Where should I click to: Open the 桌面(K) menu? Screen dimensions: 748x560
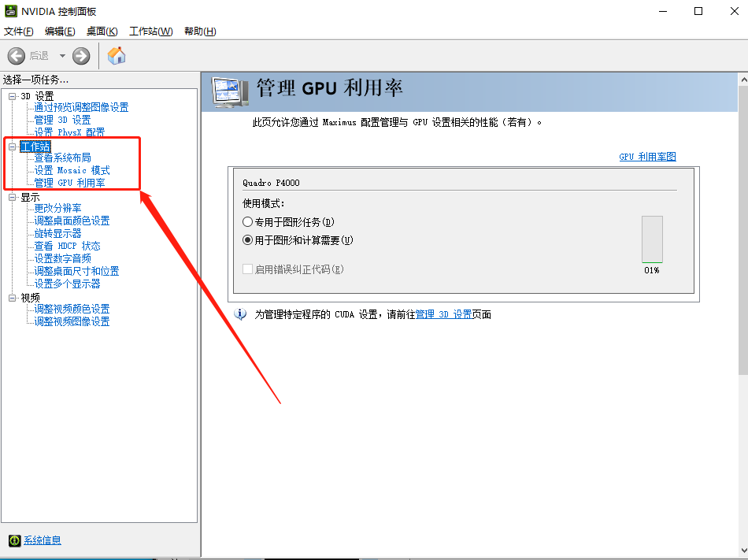[x=102, y=32]
